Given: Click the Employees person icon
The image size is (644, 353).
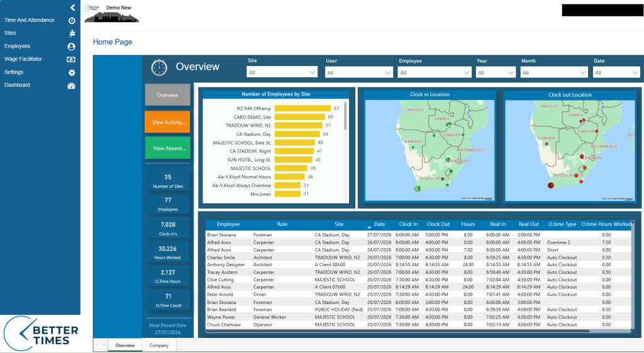Looking at the screenshot, I should (72, 46).
